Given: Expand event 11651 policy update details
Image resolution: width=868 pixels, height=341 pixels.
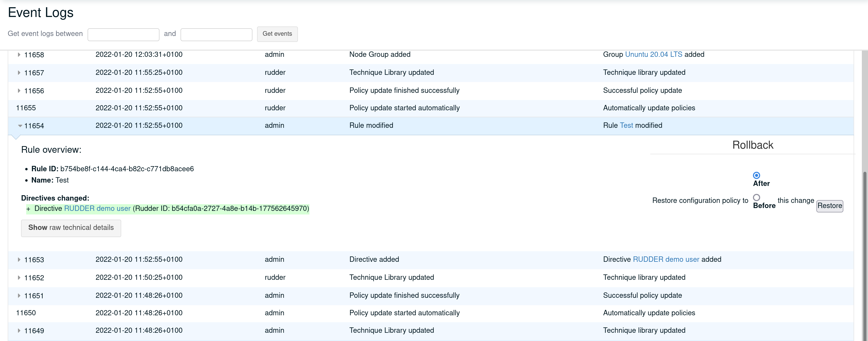Looking at the screenshot, I should (19, 295).
